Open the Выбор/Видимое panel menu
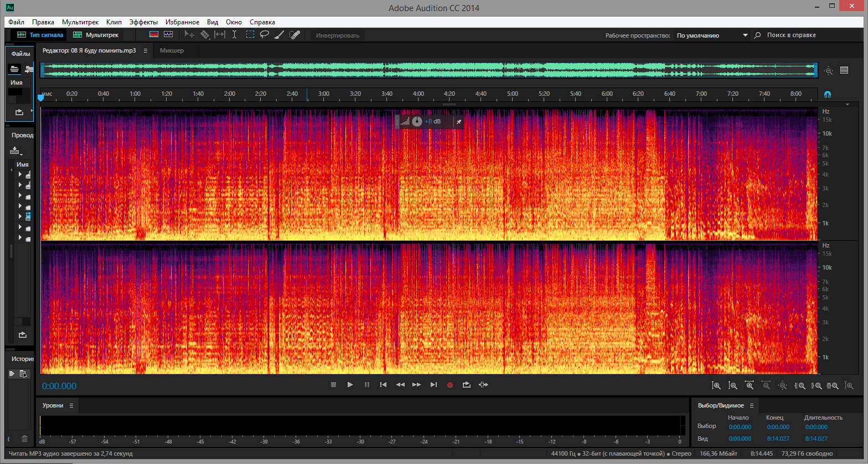Screen dimensions: 868x464 click(x=752, y=405)
